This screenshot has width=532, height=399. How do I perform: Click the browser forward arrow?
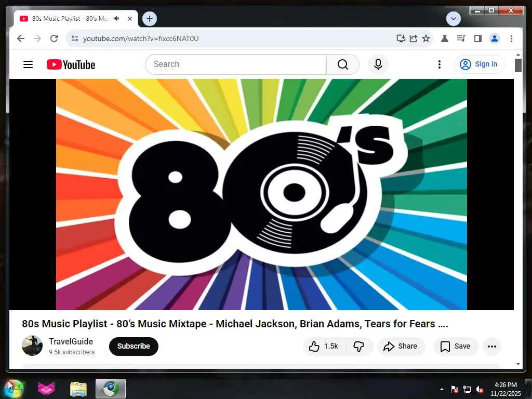coord(37,38)
